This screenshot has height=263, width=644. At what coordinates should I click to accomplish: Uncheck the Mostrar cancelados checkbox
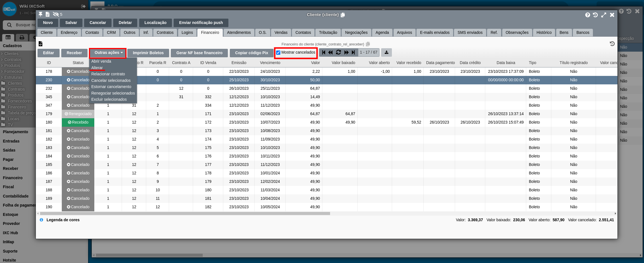tap(278, 52)
